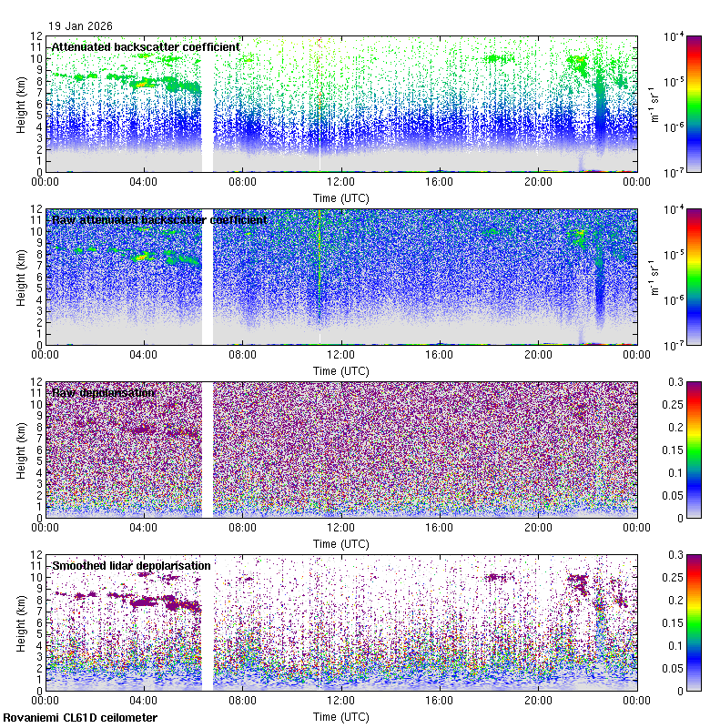Click the 04:00 tick under the second panel
Image resolution: width=710 pixels, height=728 pixels.
[144, 354]
